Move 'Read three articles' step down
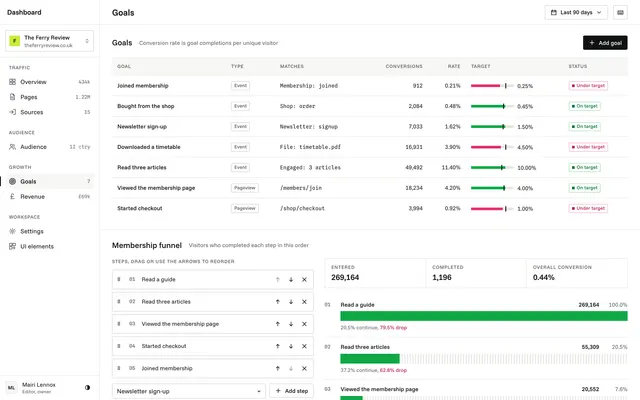The image size is (640, 400). (291, 302)
